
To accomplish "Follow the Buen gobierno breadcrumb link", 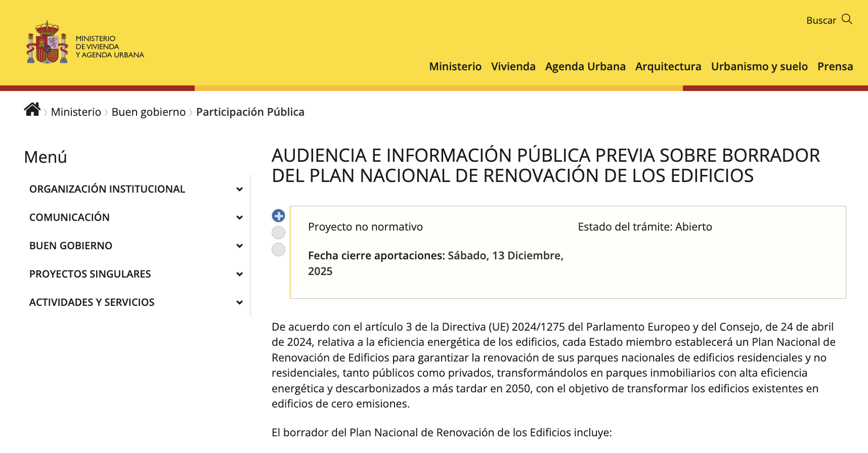I will (149, 112).
